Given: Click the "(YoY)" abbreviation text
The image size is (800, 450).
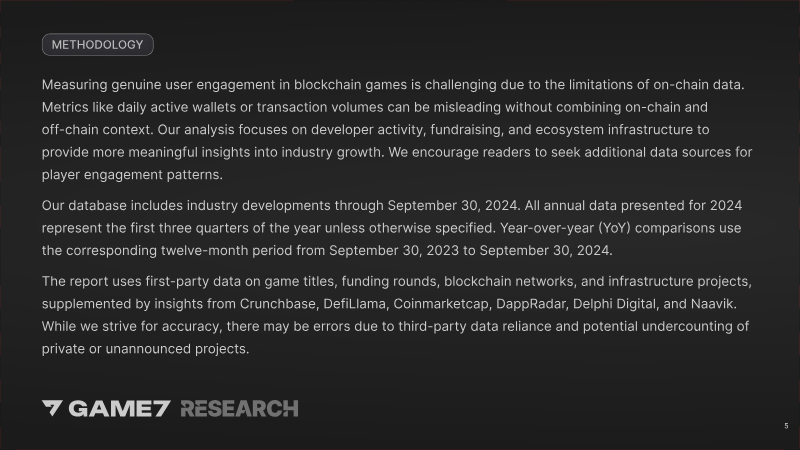Looking at the screenshot, I should [622, 227].
